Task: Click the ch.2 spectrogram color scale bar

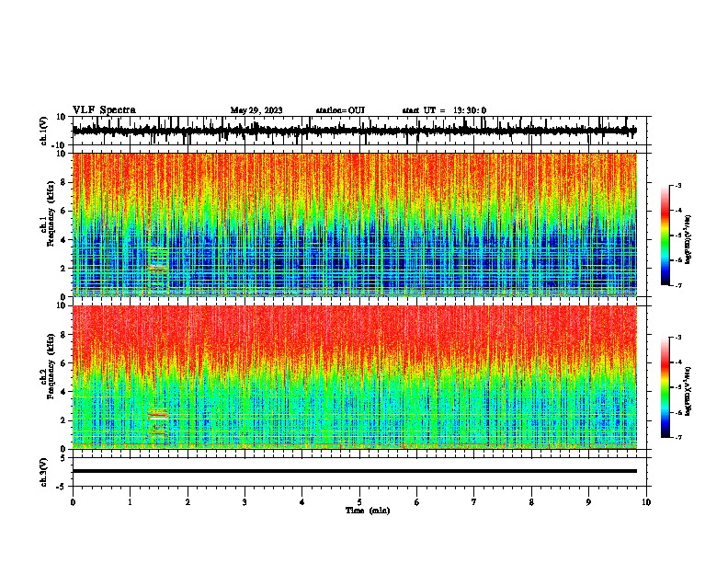Action: pos(665,387)
